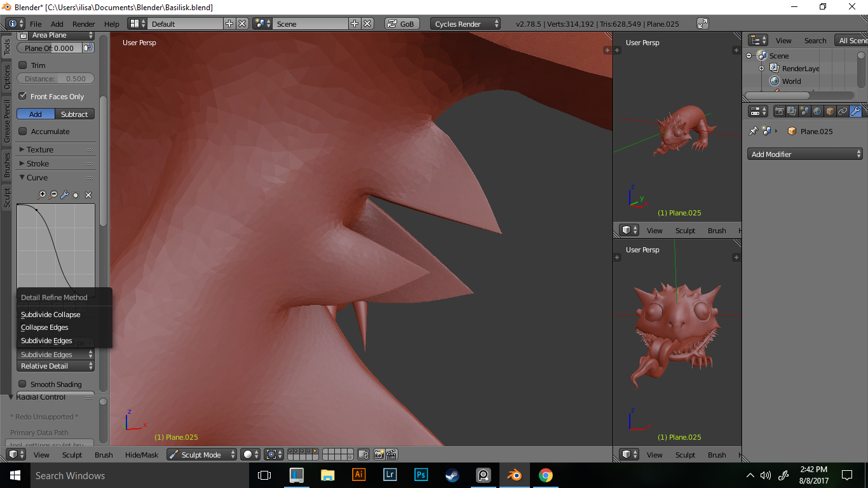Screen dimensions: 868x488
Task: Toggle lock camera and layers to scene
Action: click(363, 454)
